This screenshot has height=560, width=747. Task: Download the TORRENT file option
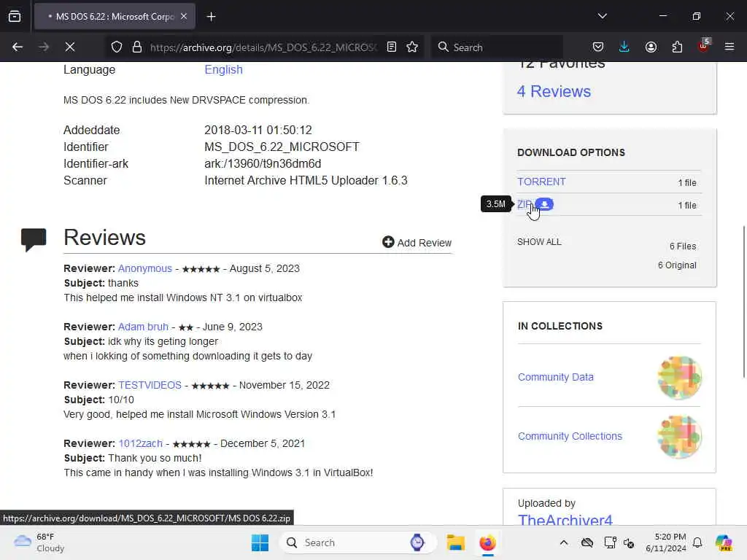pyautogui.click(x=541, y=182)
